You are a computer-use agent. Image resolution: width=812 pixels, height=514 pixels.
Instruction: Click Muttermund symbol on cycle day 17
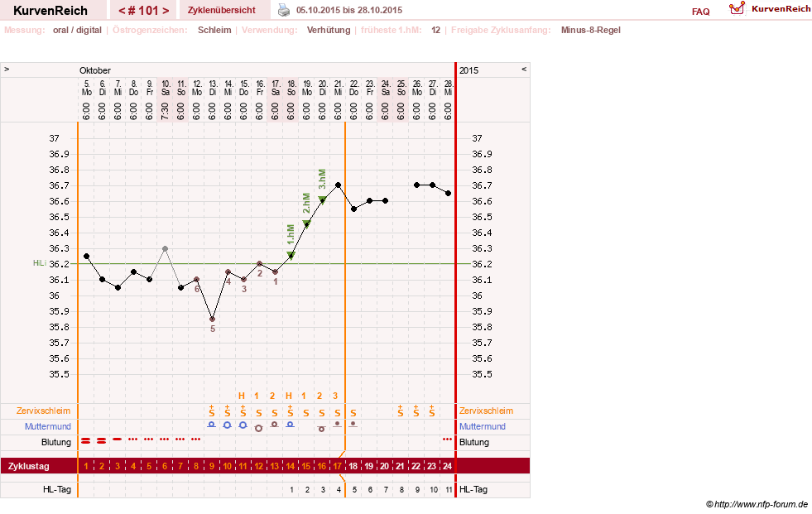click(x=338, y=424)
